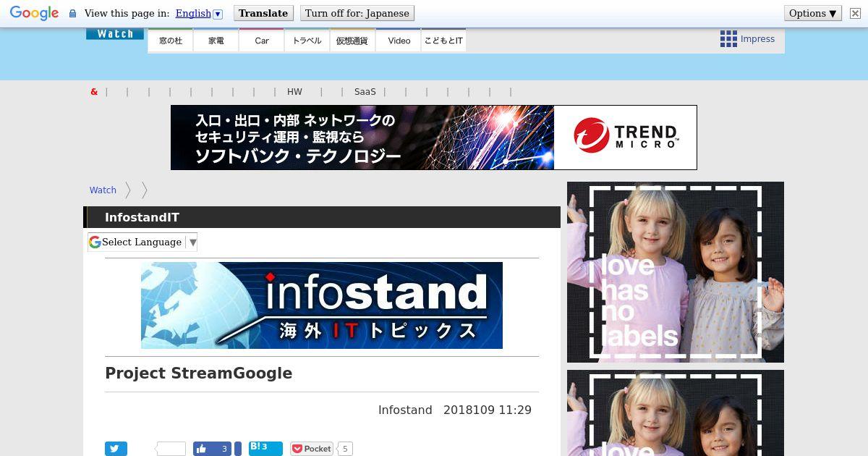This screenshot has width=868, height=456.
Task: Click the Infostand author name
Action: coord(405,410)
